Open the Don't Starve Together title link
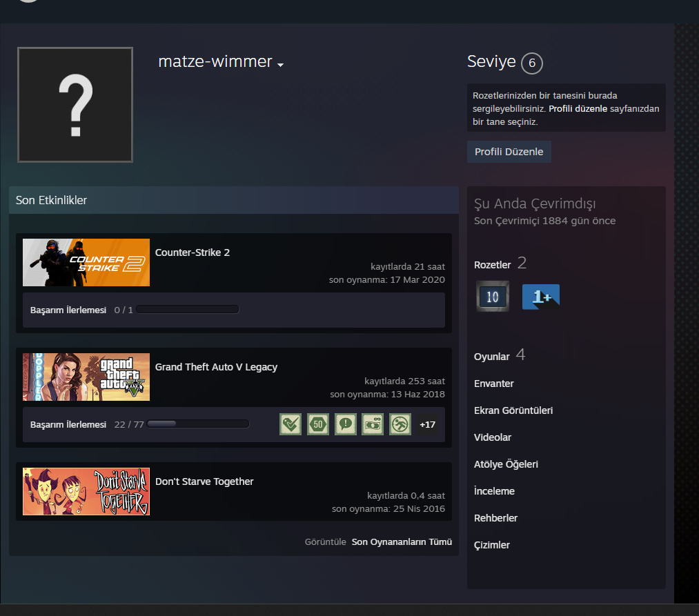The height and width of the screenshot is (616, 699). [204, 481]
